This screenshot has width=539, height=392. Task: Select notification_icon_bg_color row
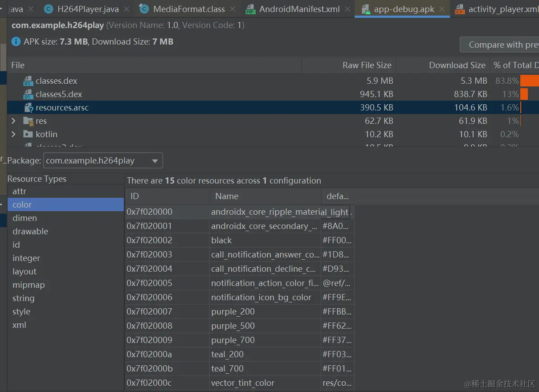[240, 298]
